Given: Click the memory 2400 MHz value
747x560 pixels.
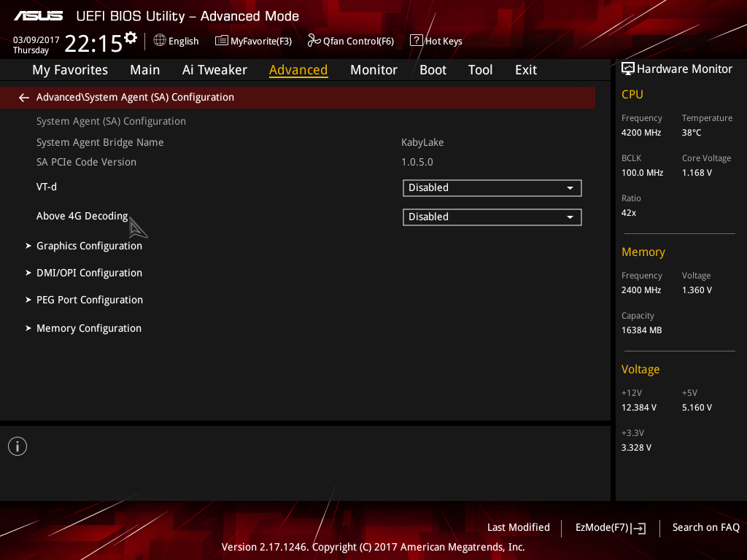Looking at the screenshot, I should pos(640,290).
